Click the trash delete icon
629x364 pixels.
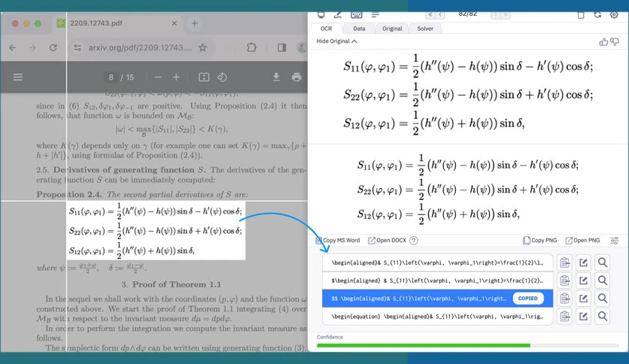point(580,15)
